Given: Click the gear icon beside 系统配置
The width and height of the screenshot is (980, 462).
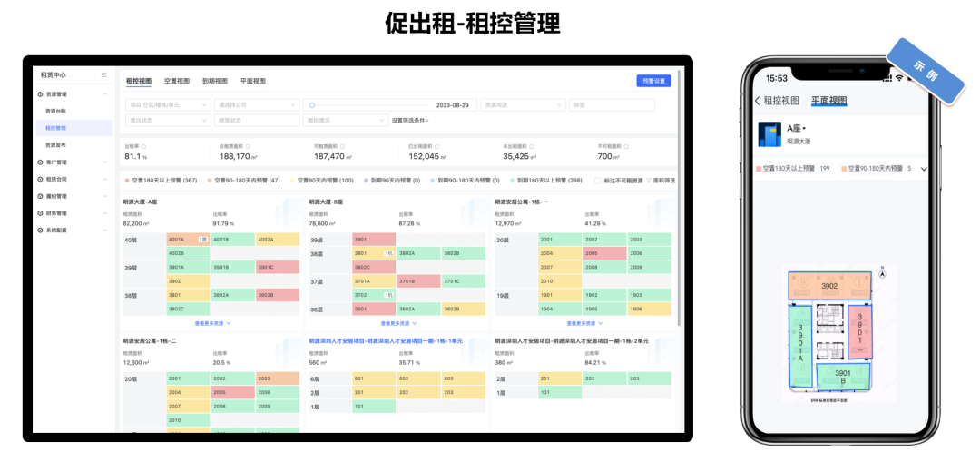Looking at the screenshot, I should click(40, 231).
